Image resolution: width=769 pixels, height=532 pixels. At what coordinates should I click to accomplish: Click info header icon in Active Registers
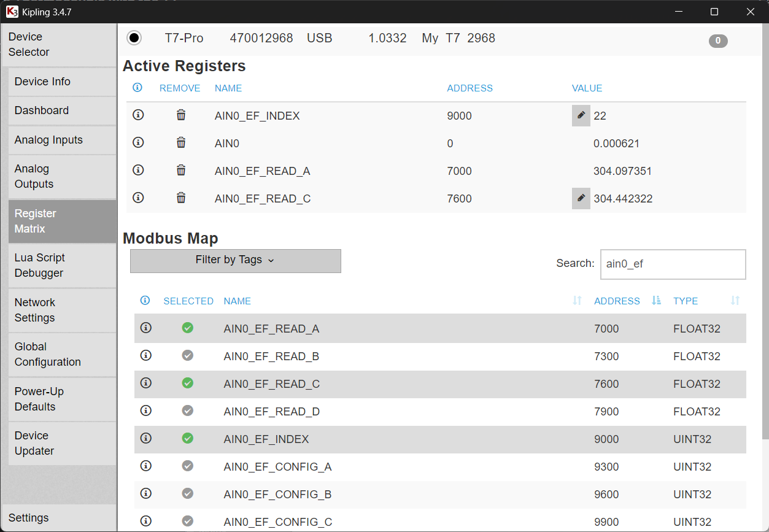[137, 88]
